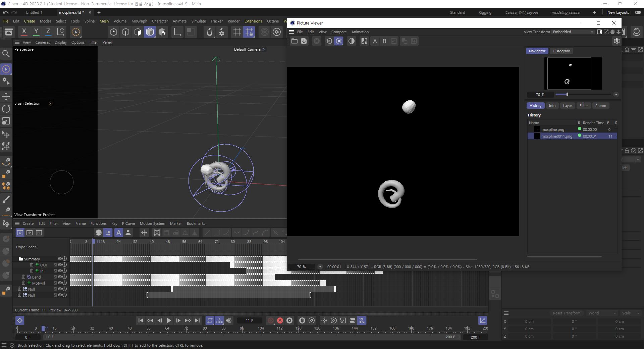644x349 pixels.
Task: Toggle visibility eye of Motwirl track
Action: click(x=60, y=283)
